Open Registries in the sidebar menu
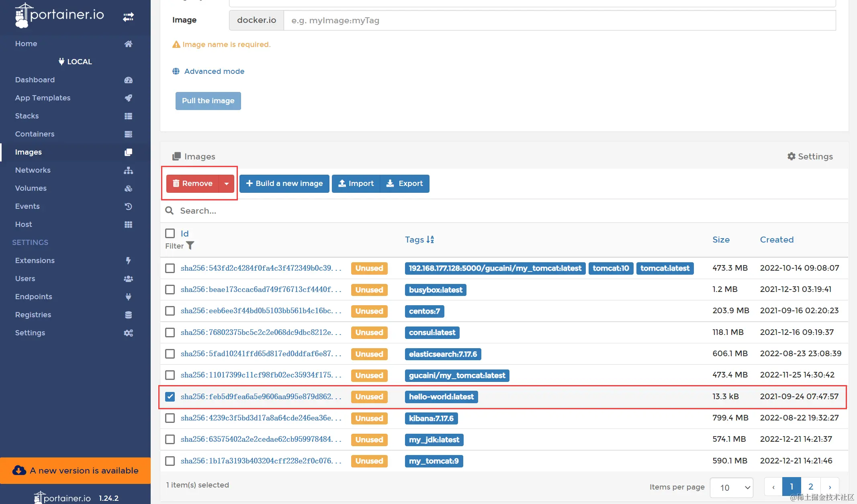The image size is (857, 504). pos(33,315)
